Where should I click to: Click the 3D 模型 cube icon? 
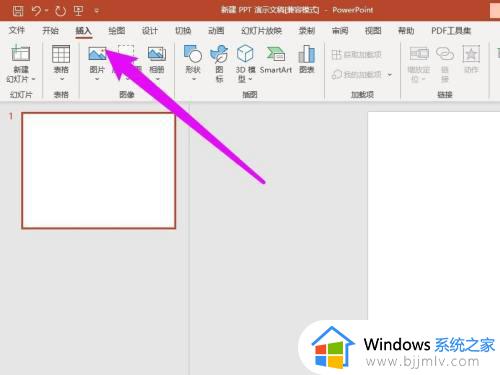[245, 53]
